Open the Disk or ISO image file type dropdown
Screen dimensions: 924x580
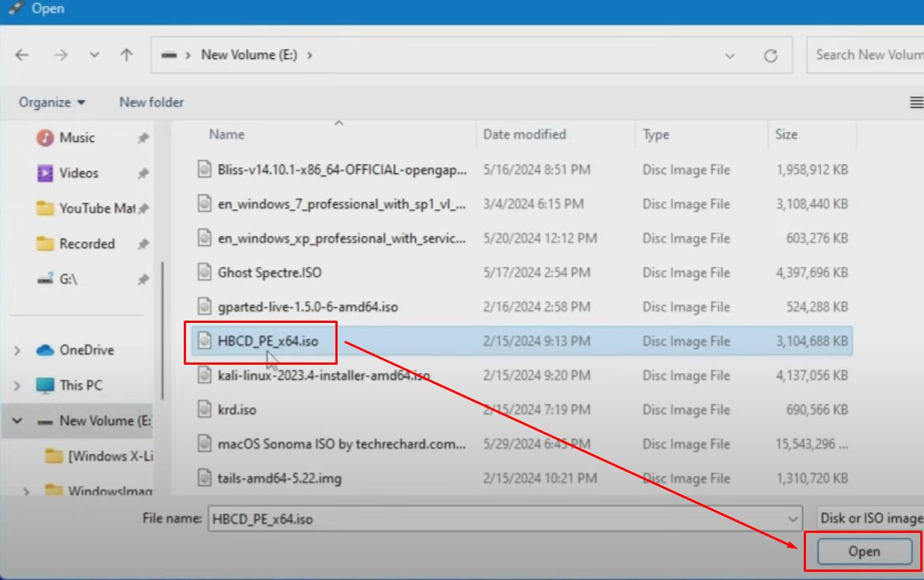(x=869, y=518)
